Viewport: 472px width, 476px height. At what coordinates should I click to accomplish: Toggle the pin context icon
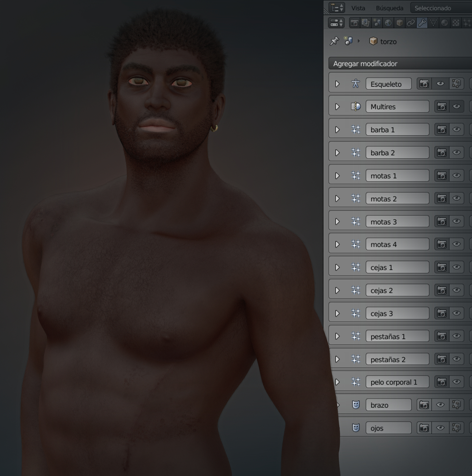(334, 41)
